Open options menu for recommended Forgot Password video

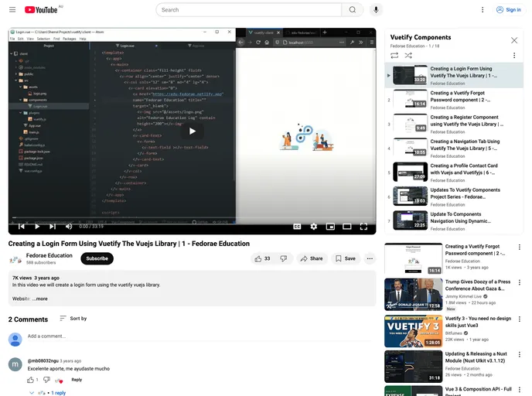(x=520, y=247)
